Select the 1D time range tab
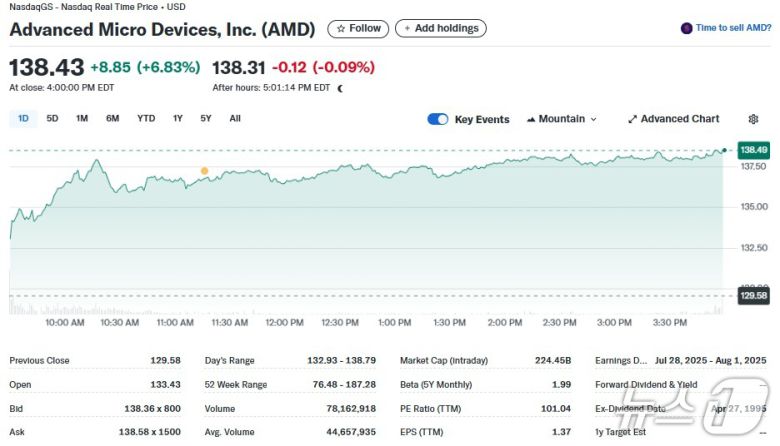The width and height of the screenshot is (780, 446). pyautogui.click(x=23, y=119)
